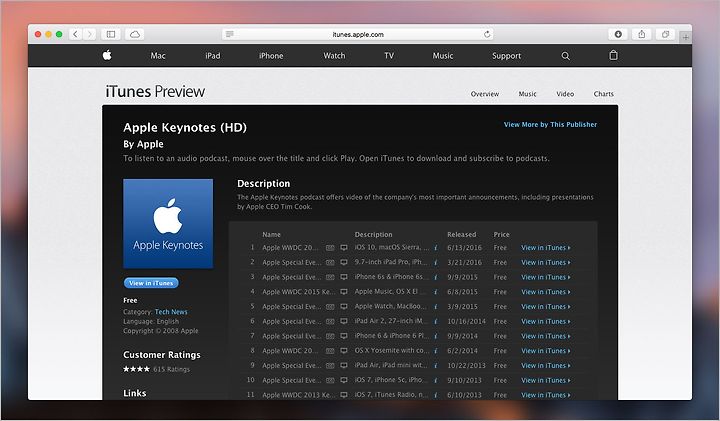The width and height of the screenshot is (720, 421).
Task: Open the Share button in Safari toolbar
Action: pyautogui.click(x=641, y=34)
